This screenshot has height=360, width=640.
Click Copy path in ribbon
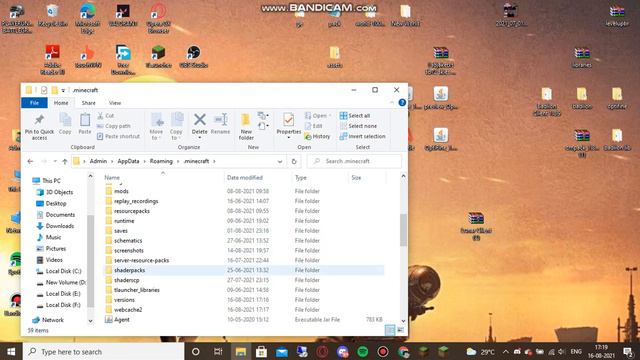(114, 126)
